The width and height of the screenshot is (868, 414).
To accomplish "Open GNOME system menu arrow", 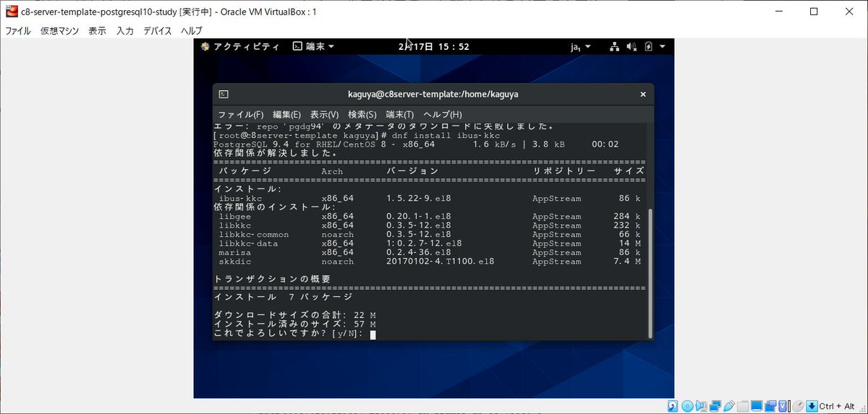I will 663,46.
